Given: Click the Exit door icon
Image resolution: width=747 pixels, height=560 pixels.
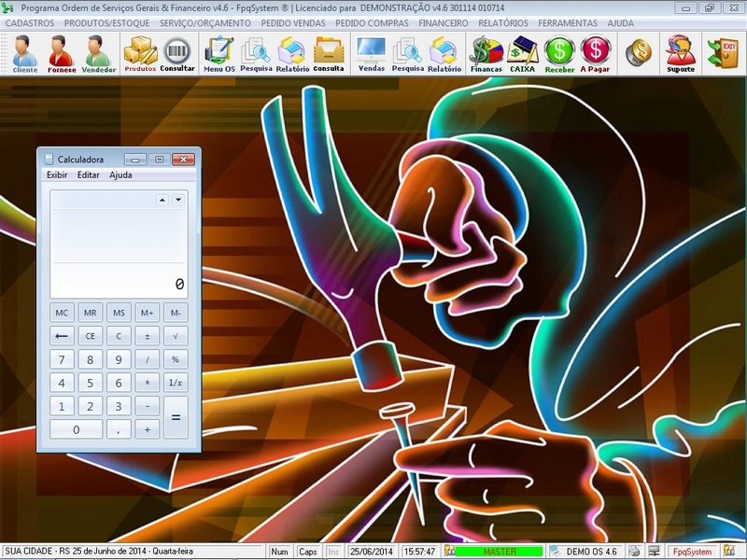Looking at the screenshot, I should coord(722,53).
